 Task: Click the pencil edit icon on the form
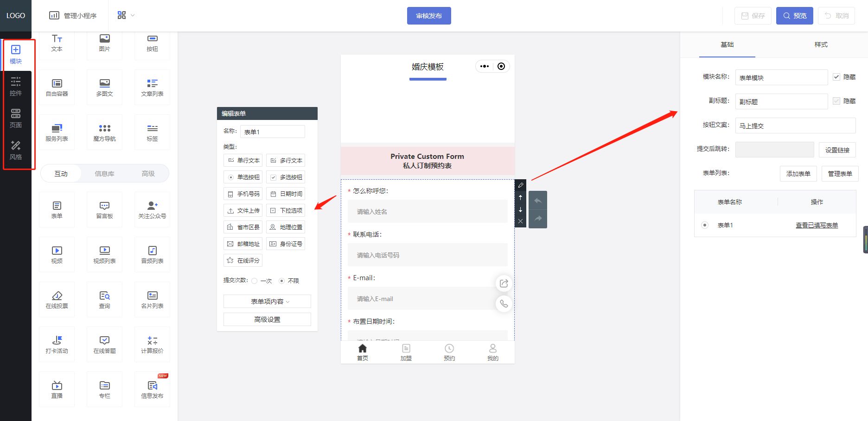(x=520, y=185)
